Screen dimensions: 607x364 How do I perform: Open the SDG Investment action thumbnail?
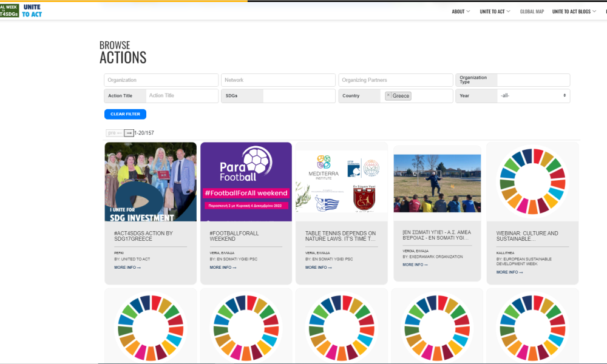point(151,182)
